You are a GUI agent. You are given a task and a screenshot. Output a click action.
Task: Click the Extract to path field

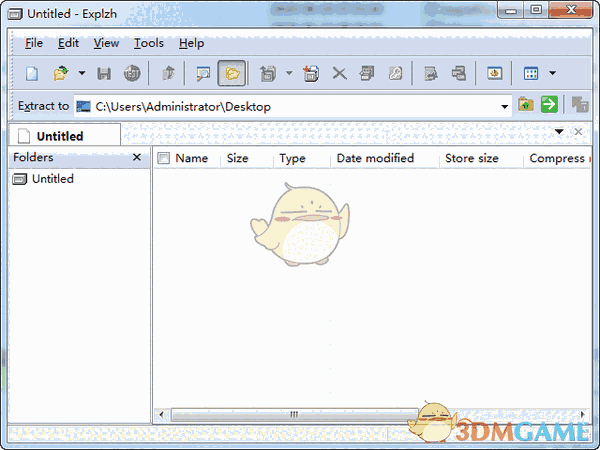click(293, 106)
